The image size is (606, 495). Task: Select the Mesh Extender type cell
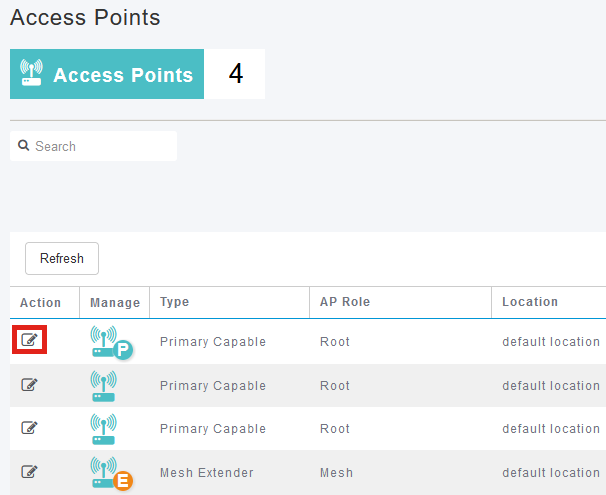coord(207,473)
